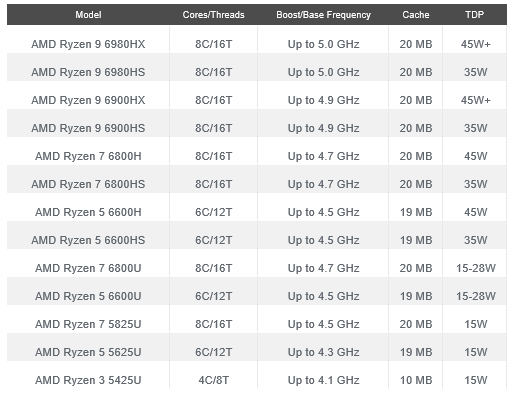Click the Cores/Threads column header
The height and width of the screenshot is (399, 511).
click(x=213, y=15)
